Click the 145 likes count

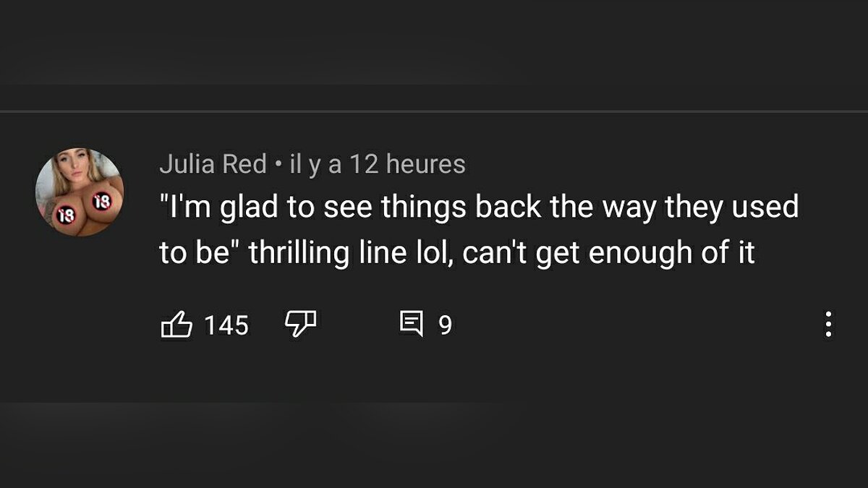tap(226, 325)
